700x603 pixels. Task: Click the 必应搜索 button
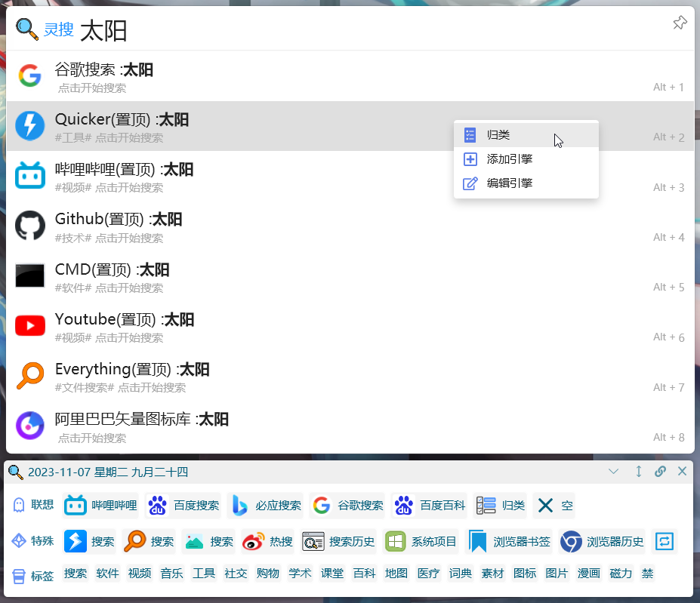coord(265,506)
